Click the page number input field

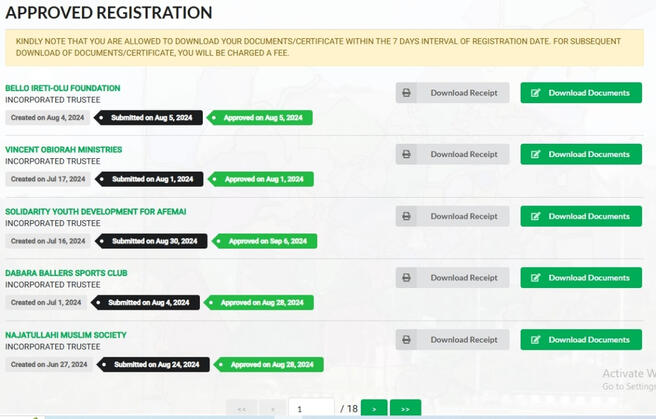(311, 409)
